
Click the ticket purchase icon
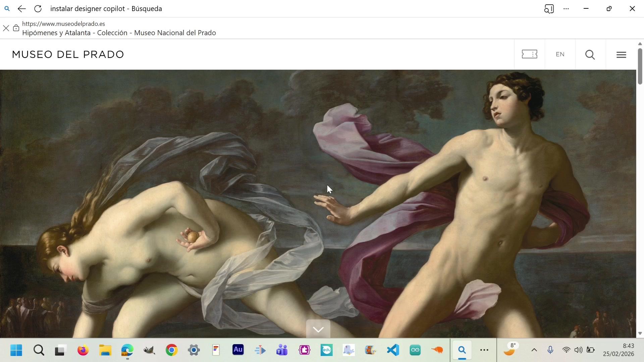[x=529, y=54]
